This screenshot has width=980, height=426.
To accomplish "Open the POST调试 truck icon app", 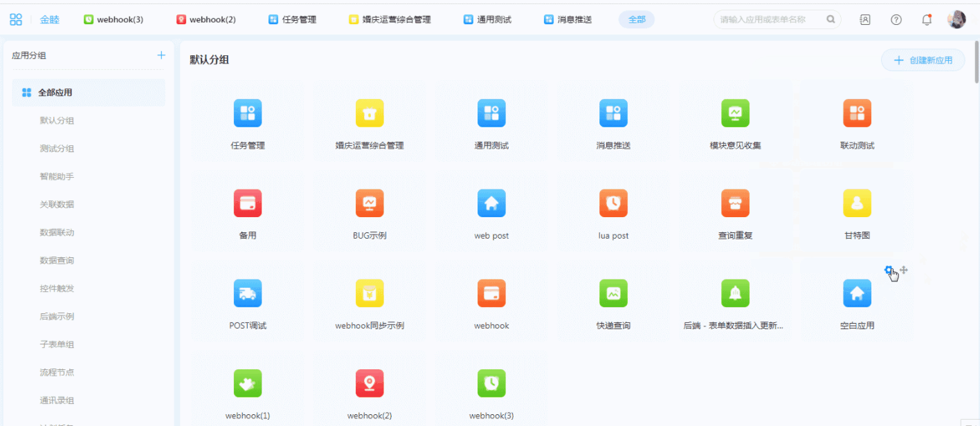I will 247,293.
